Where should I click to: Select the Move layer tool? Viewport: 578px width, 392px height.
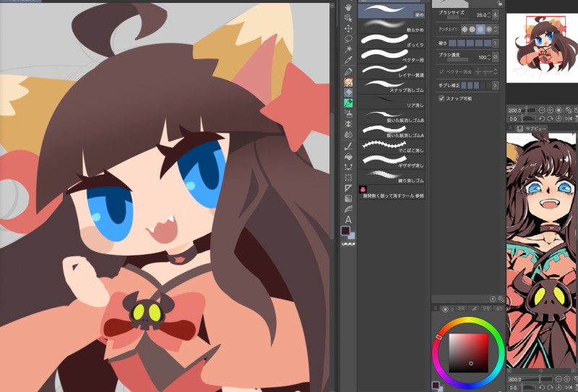click(348, 28)
